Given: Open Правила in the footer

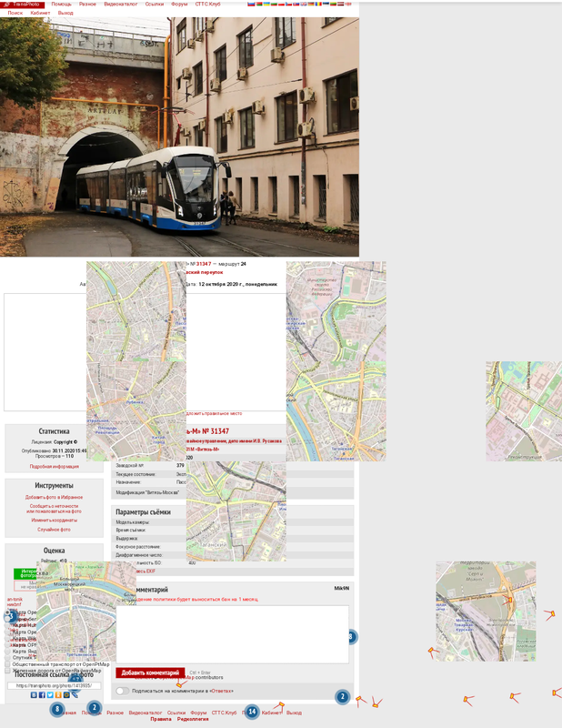Looking at the screenshot, I should click(161, 719).
